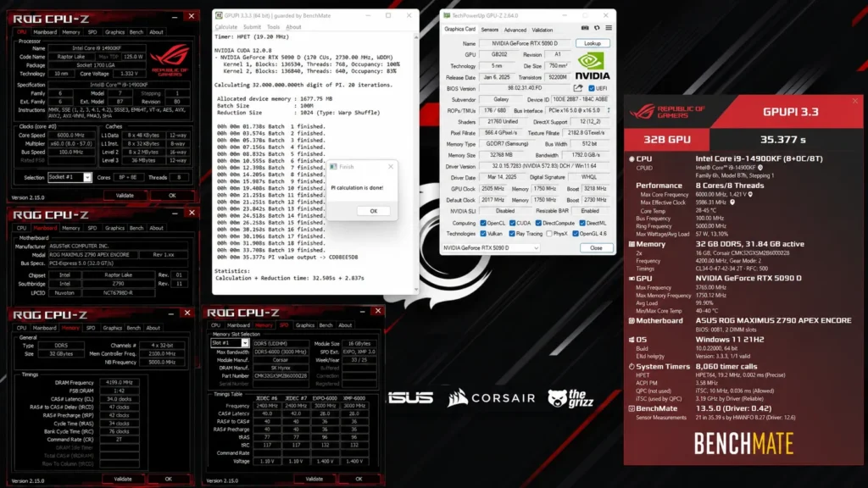Click the GPU-Z screenshot camera icon

[585, 28]
